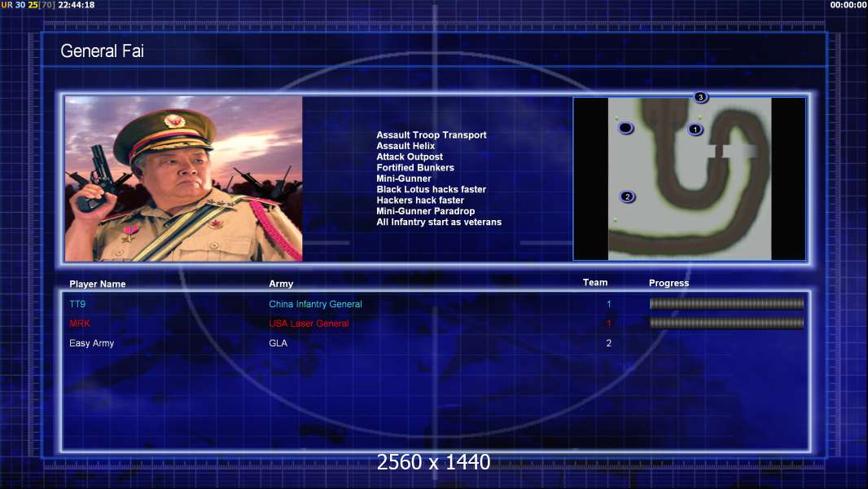Click start position marker 1 on minimap

695,130
